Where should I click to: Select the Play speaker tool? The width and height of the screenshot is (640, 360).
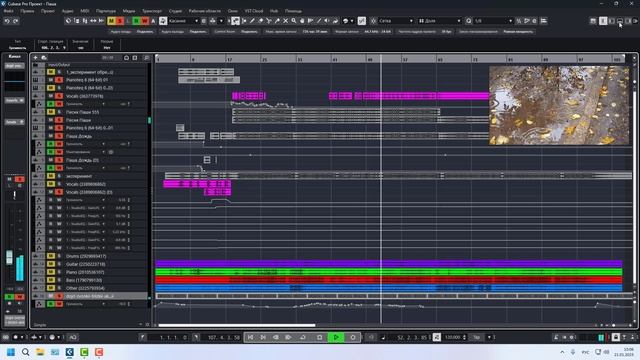click(x=327, y=21)
